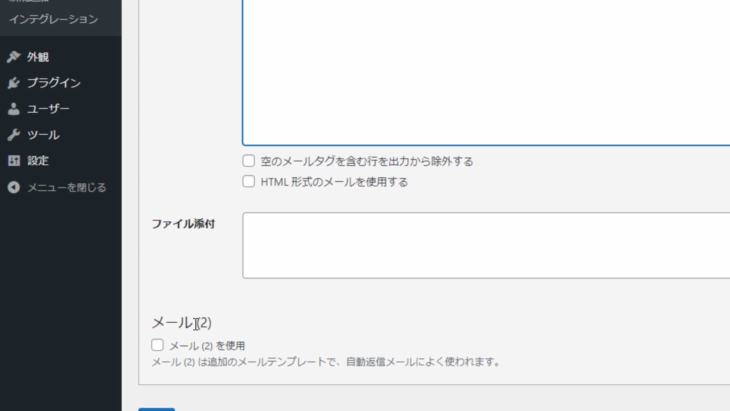730x411 pixels.
Task: Click the Tools (ツール) wrench icon
Action: pyautogui.click(x=14, y=135)
